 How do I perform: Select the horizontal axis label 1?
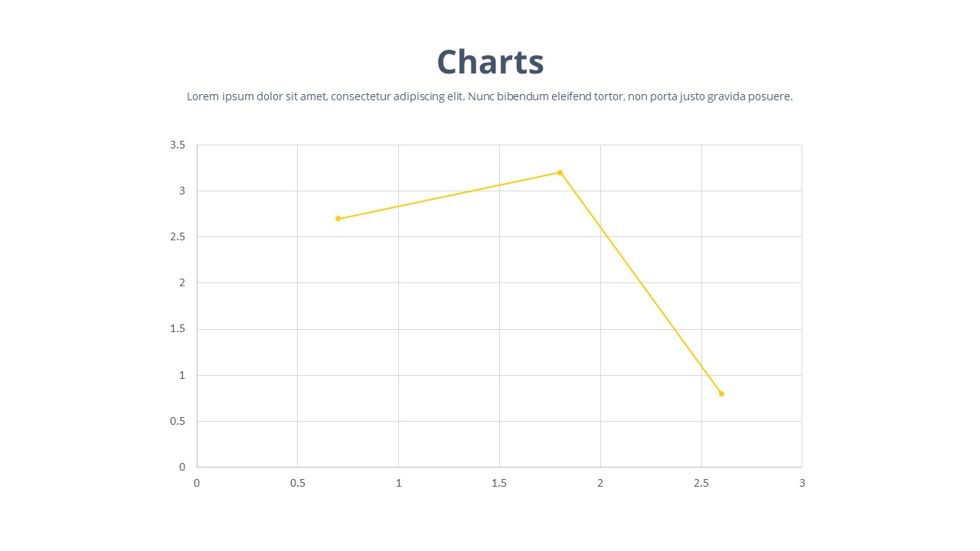pos(398,483)
